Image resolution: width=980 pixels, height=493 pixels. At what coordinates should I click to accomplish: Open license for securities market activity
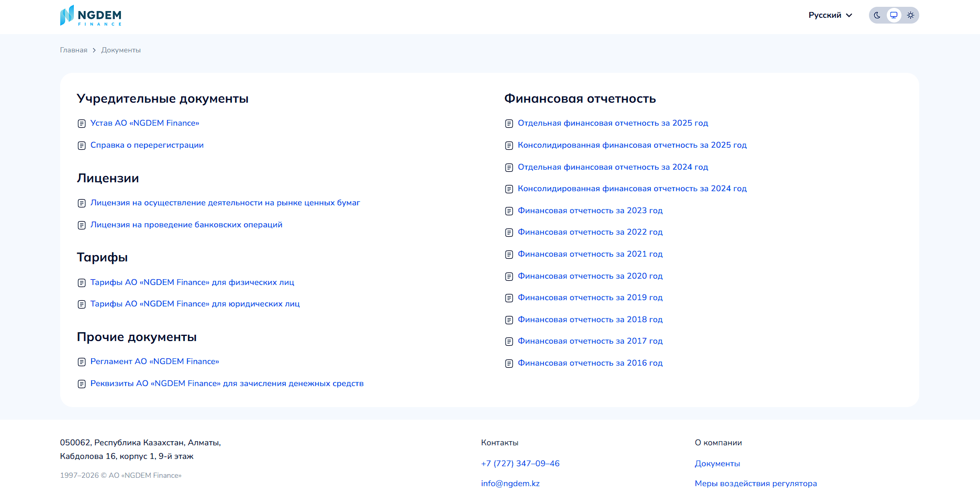[x=225, y=203]
